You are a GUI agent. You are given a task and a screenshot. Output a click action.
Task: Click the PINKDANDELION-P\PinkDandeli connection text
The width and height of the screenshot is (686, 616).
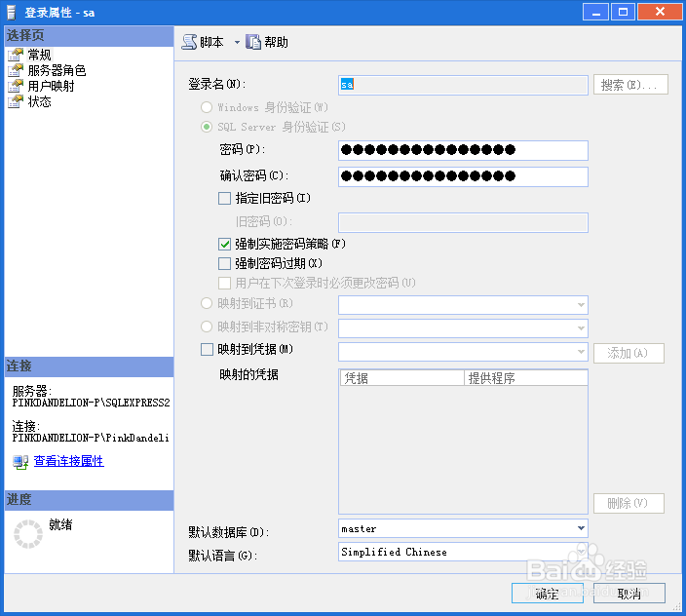[91, 438]
